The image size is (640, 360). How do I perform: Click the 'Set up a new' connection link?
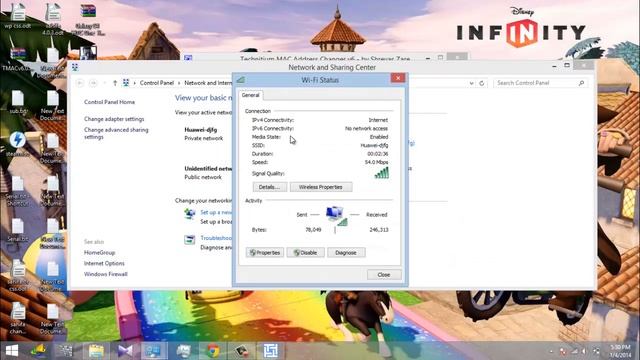point(216,212)
